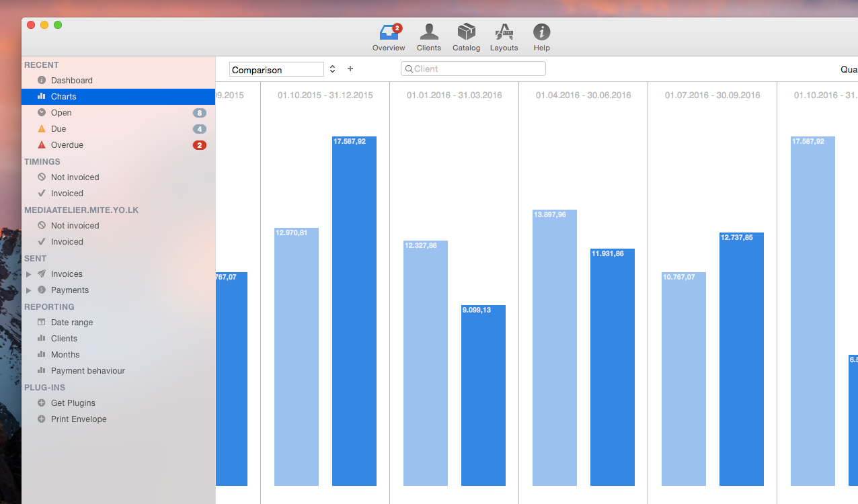Open the Payment behaviour report
Screen dimensions: 858x504
(87, 371)
